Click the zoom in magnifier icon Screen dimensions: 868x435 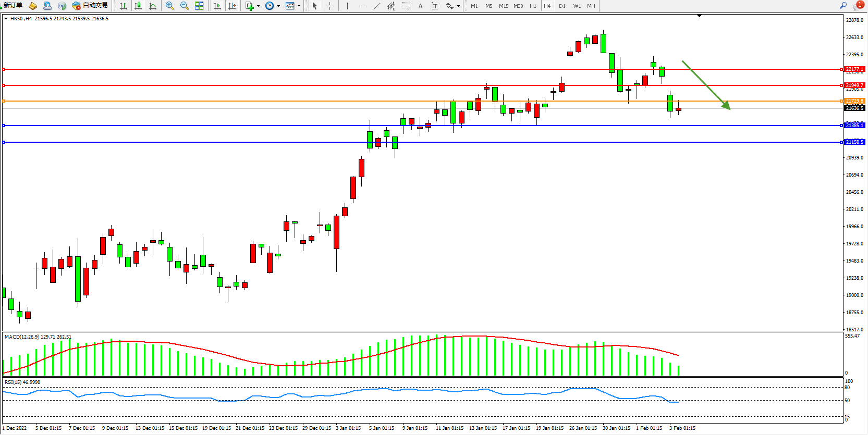pyautogui.click(x=169, y=6)
